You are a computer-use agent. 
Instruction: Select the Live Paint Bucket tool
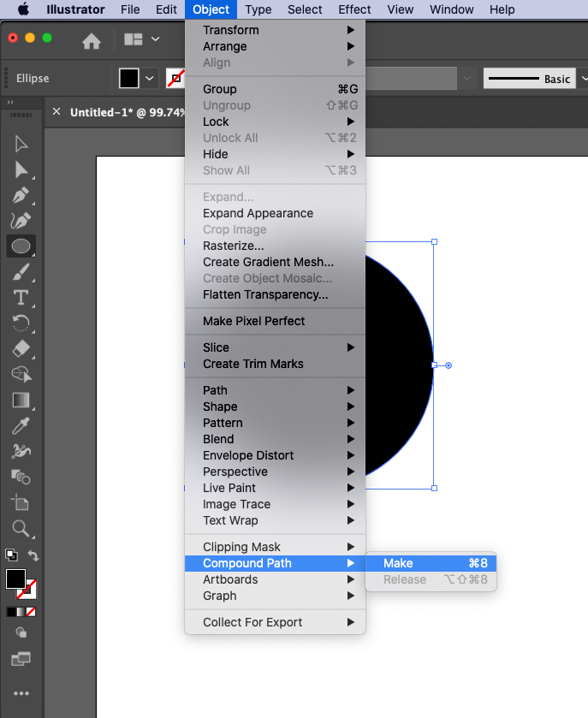pos(21,478)
